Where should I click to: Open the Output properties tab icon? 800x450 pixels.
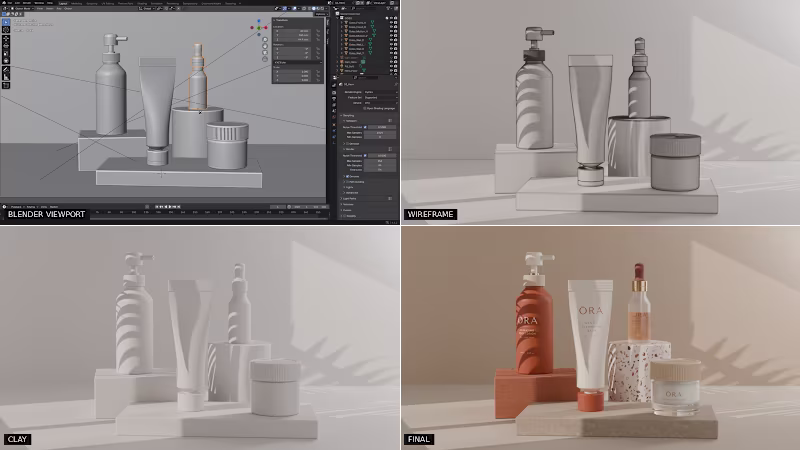tap(334, 98)
